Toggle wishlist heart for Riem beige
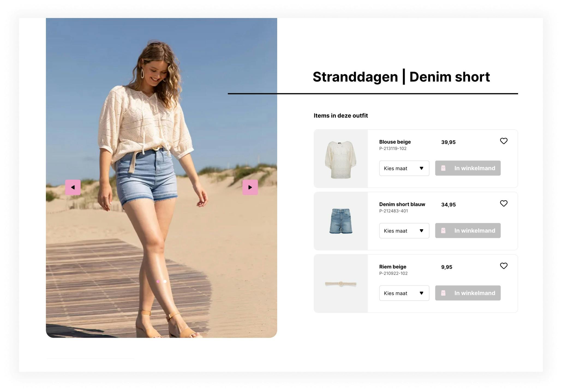 tap(504, 266)
